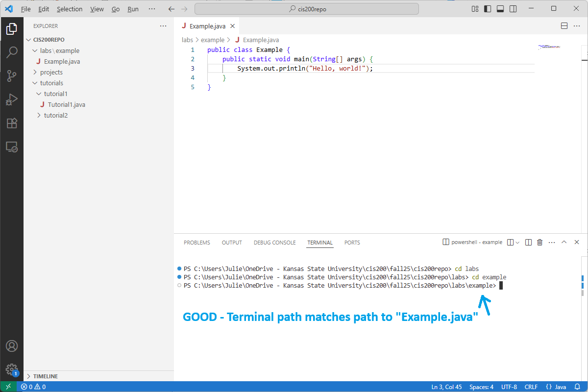
Task: Open the Run menu
Action: [x=133, y=9]
